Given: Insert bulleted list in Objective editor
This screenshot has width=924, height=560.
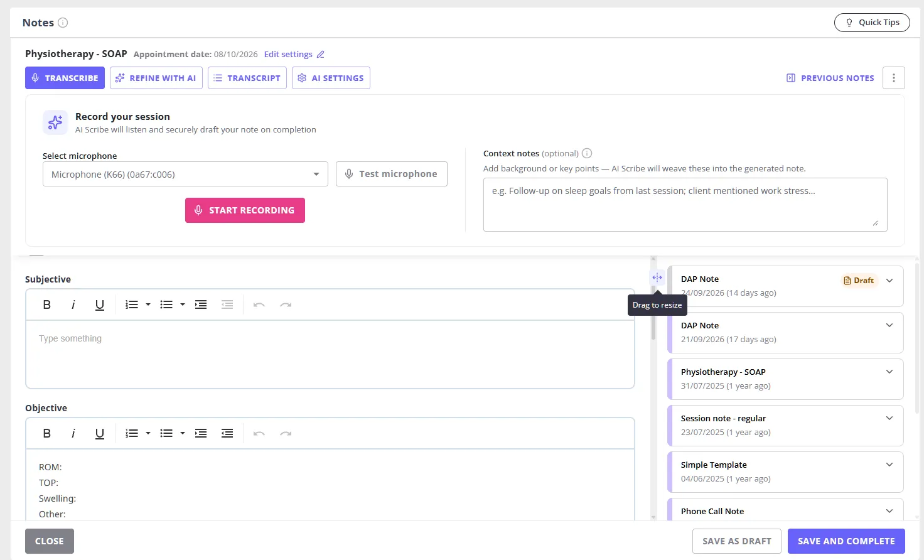Looking at the screenshot, I should (166, 433).
